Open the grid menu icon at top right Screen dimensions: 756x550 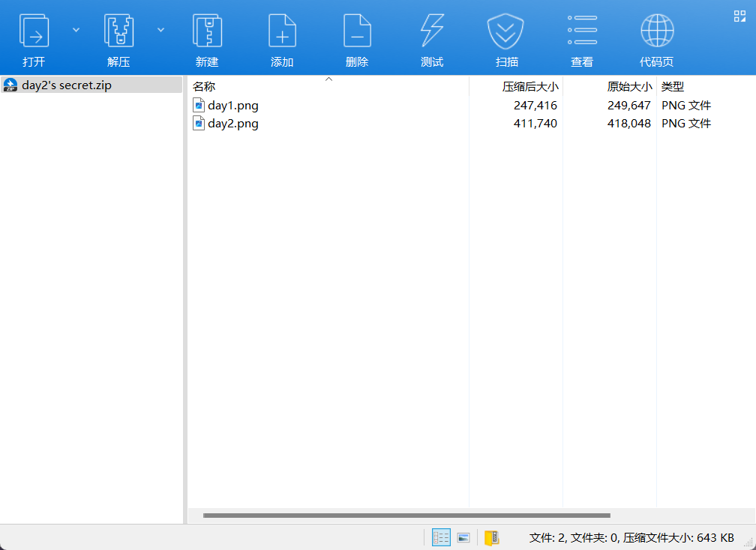(739, 16)
